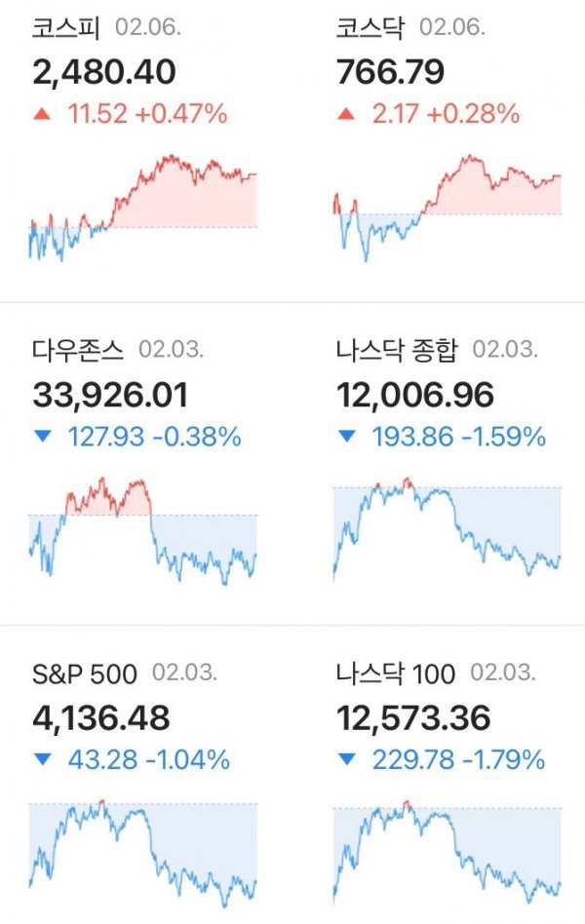
Task: Click the blue down triangle under 나스닥 100
Action: click(347, 759)
